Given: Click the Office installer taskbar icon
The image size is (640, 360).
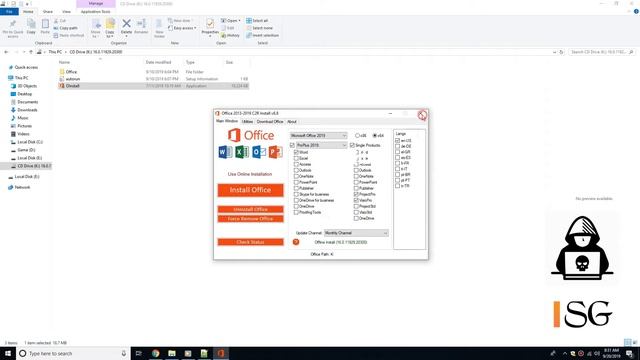Looking at the screenshot, I should pos(220,353).
